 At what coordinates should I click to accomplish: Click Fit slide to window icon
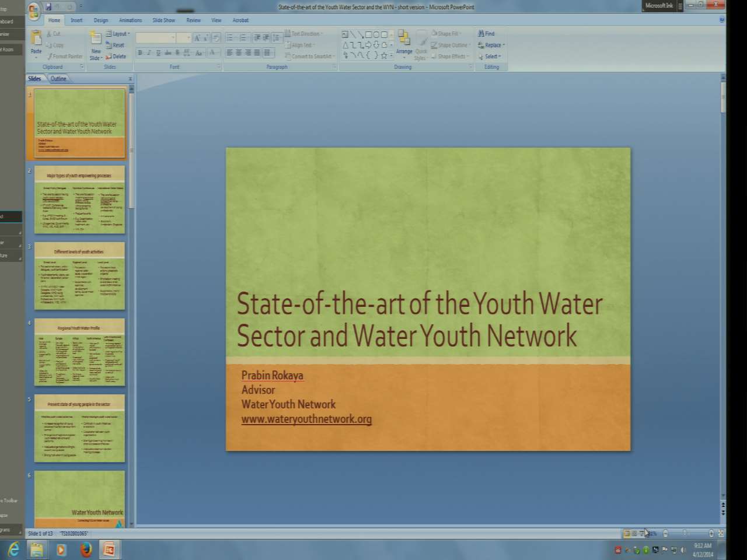pos(721,533)
